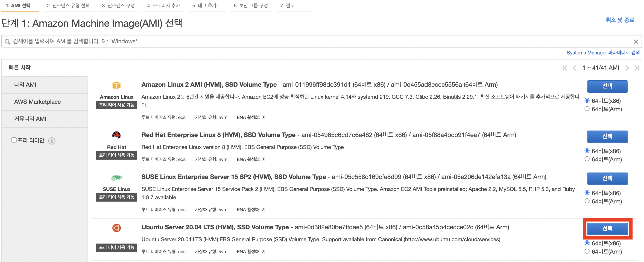
Task: Click the AMI search input field
Action: click(320, 42)
